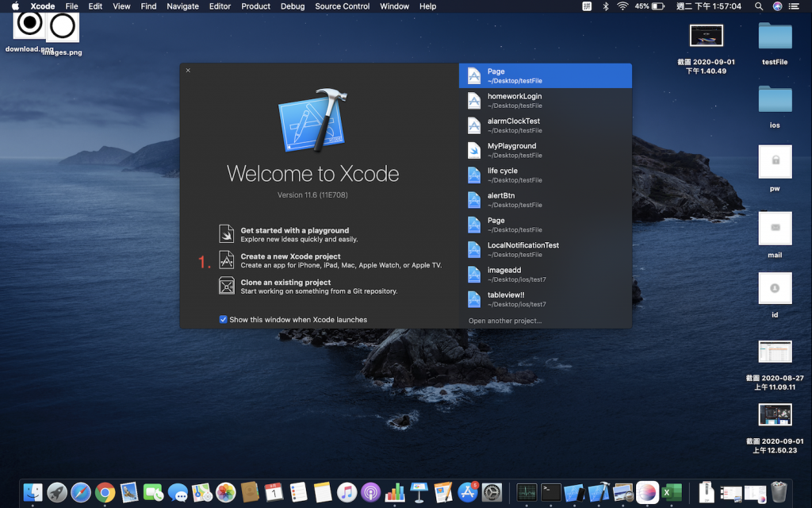
Task: Open the Product menu
Action: pyautogui.click(x=256, y=6)
